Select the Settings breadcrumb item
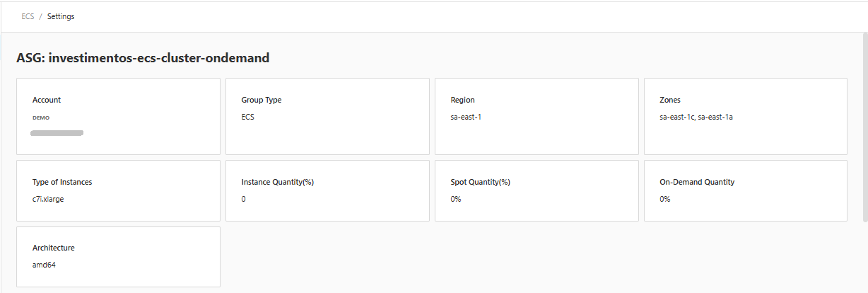868x293 pixels. (61, 16)
